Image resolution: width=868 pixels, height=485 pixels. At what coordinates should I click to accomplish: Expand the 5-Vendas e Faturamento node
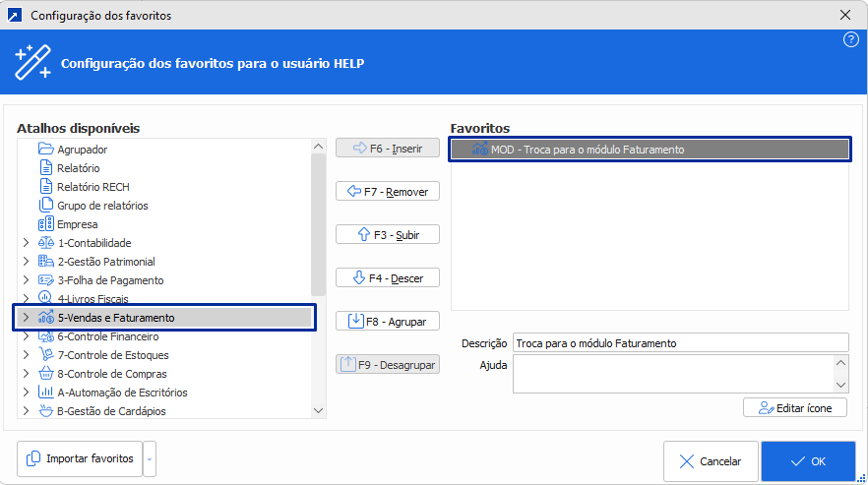pyautogui.click(x=26, y=318)
